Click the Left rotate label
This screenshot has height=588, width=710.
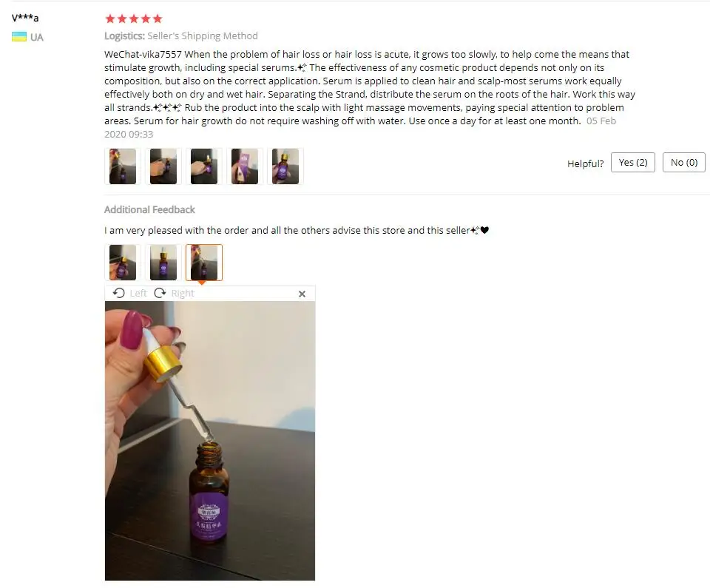pos(138,293)
